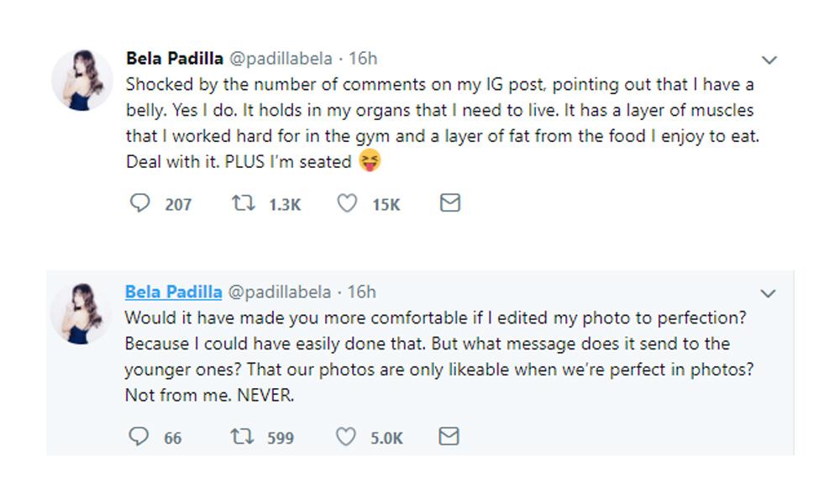This screenshot has width=840, height=504.
Task: Open the profile avatar on the first tweet
Action: [x=82, y=81]
